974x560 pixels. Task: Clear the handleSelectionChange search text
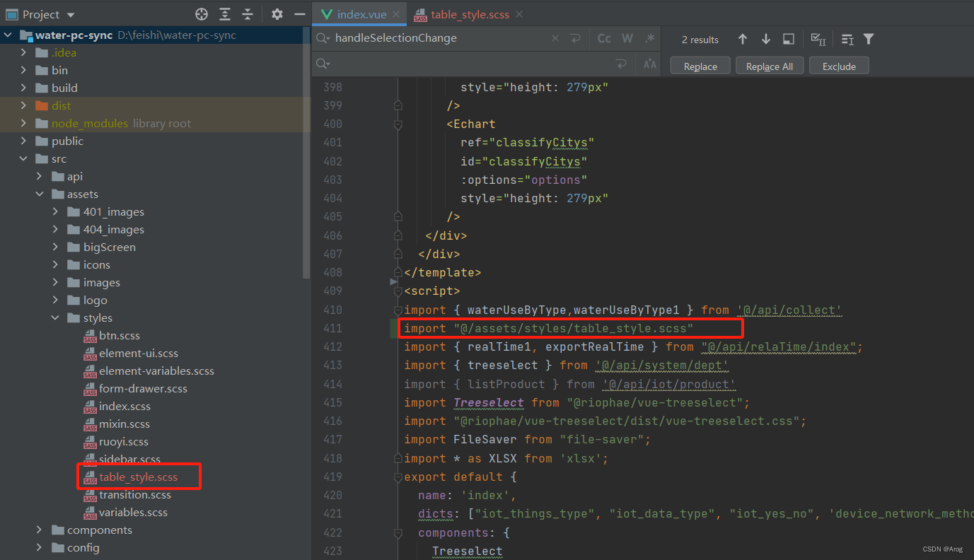[555, 38]
